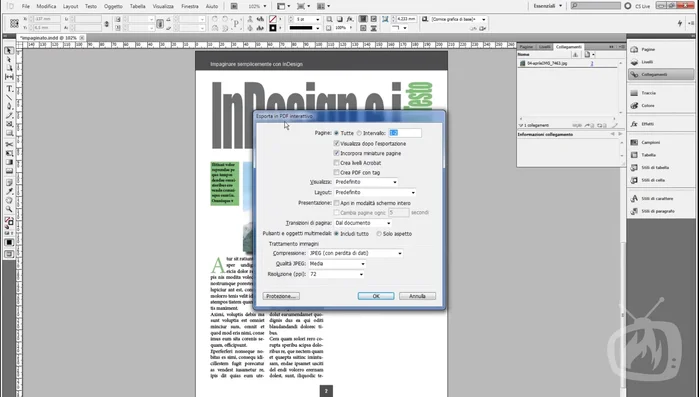
Task: Open the stroke weight dropdown
Action: tap(317, 19)
